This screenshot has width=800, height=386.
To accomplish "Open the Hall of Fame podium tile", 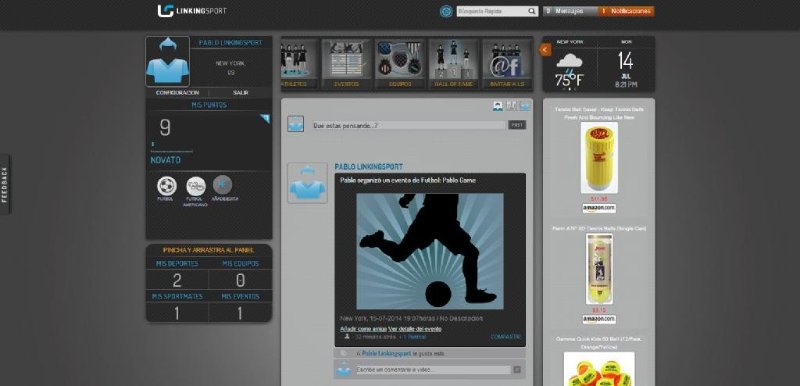I will pyautogui.click(x=454, y=64).
